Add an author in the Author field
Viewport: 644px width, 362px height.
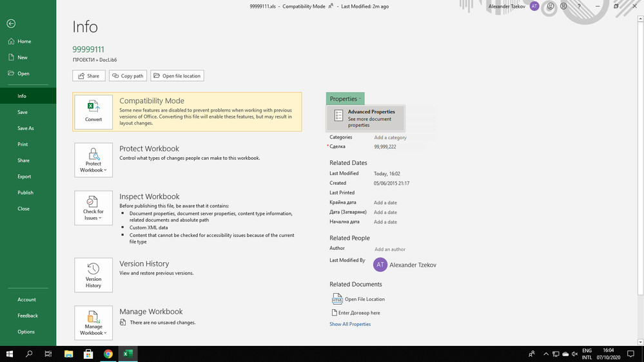point(390,249)
